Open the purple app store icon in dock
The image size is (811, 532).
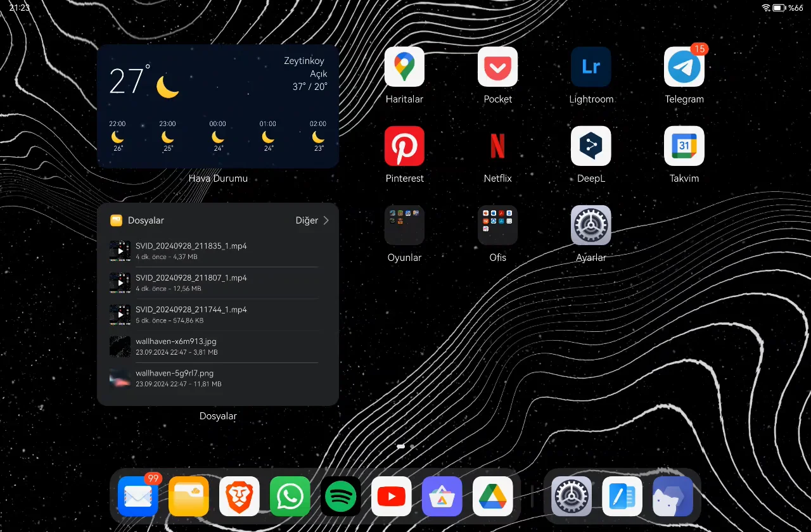point(442,497)
